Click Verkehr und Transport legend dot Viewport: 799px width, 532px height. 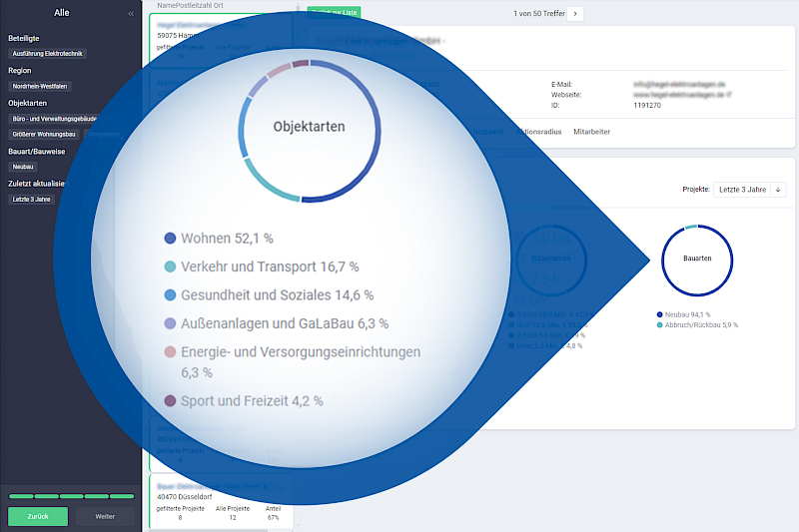click(x=170, y=267)
